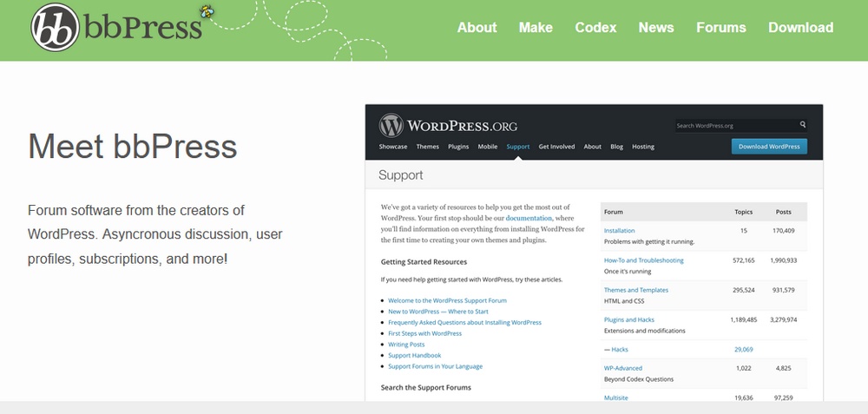868x414 pixels.
Task: Open the How-To and Troubleshooting forum
Action: point(644,260)
